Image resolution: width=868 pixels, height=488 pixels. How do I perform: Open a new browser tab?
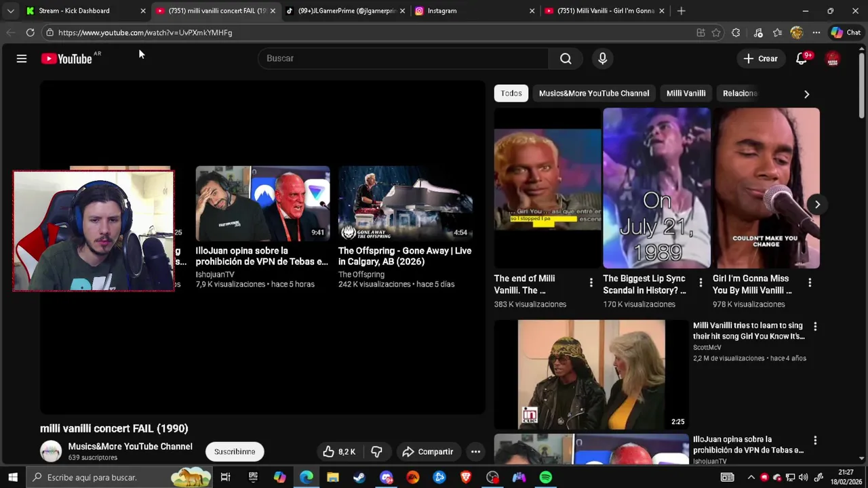tap(682, 11)
